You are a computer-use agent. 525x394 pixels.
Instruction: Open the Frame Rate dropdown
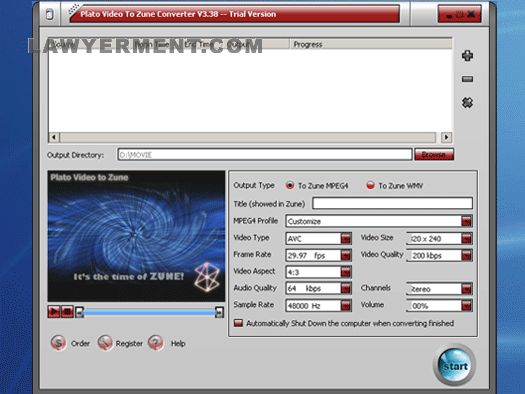(x=346, y=255)
